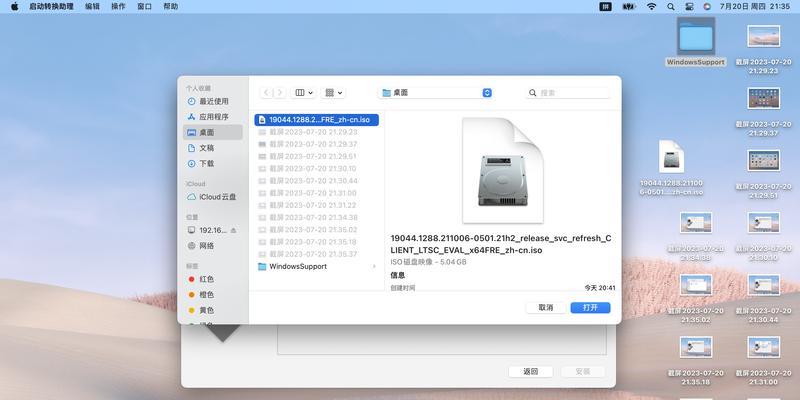Click the Siri icon in menu bar

click(707, 7)
